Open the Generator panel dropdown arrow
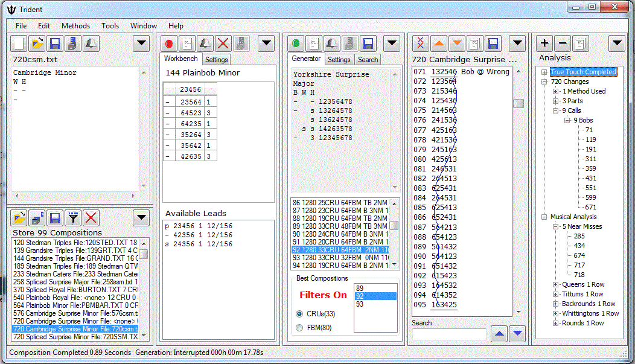 [392, 43]
